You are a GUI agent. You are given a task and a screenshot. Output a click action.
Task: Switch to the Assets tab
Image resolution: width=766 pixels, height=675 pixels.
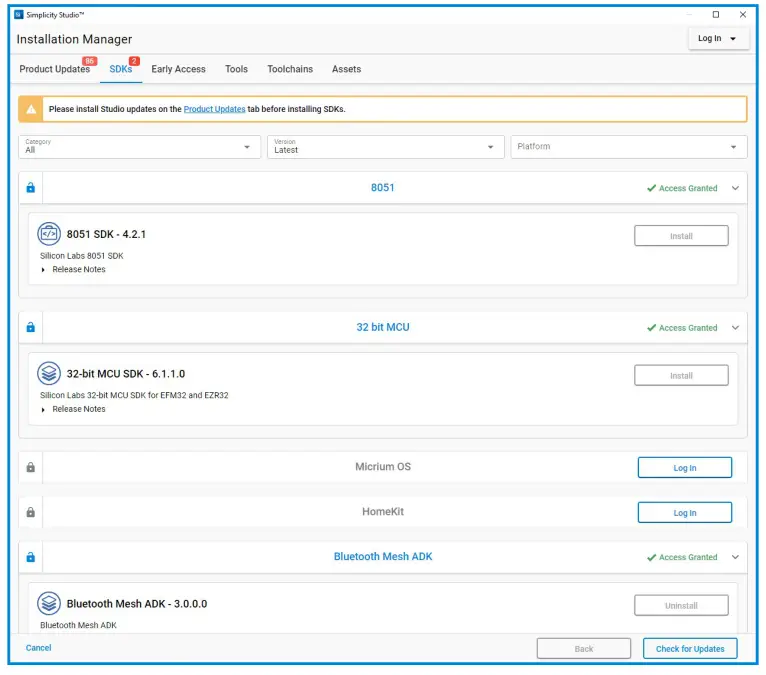click(346, 69)
